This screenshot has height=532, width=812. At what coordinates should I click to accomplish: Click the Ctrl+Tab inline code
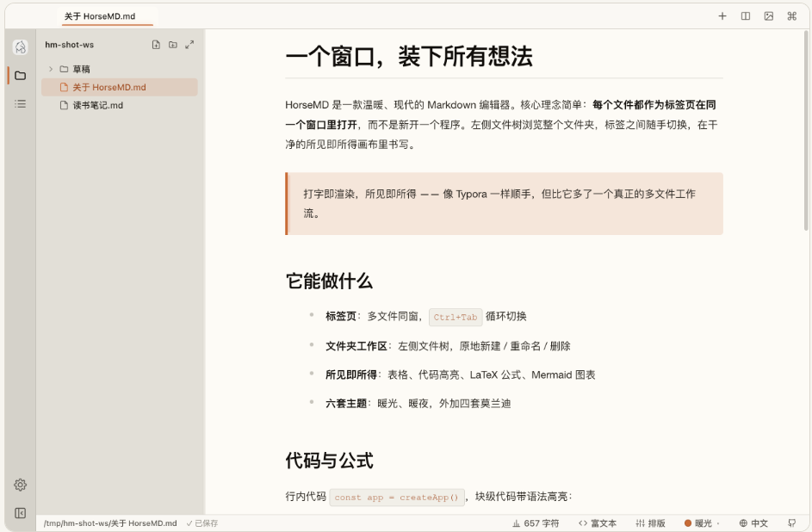pos(456,317)
